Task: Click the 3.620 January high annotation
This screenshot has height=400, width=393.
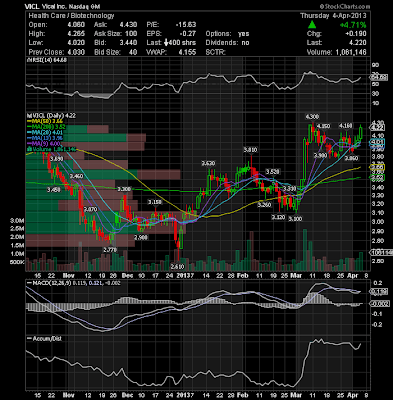Action: pos(208,163)
